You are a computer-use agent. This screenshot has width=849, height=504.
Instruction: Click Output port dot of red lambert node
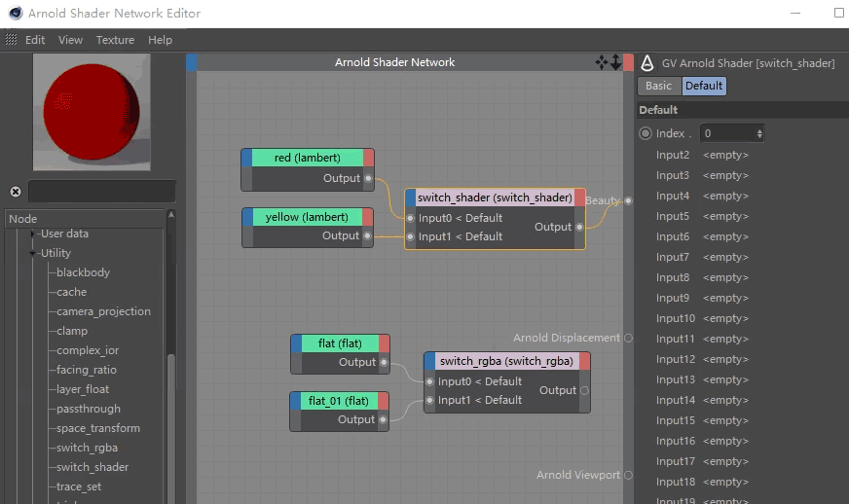368,178
